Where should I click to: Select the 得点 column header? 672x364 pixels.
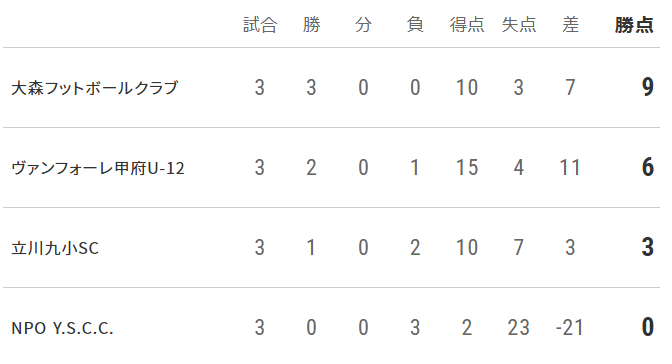(467, 25)
